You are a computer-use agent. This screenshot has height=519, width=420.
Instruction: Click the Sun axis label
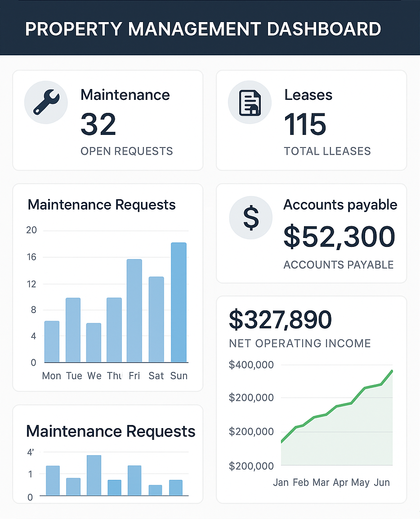click(x=179, y=376)
